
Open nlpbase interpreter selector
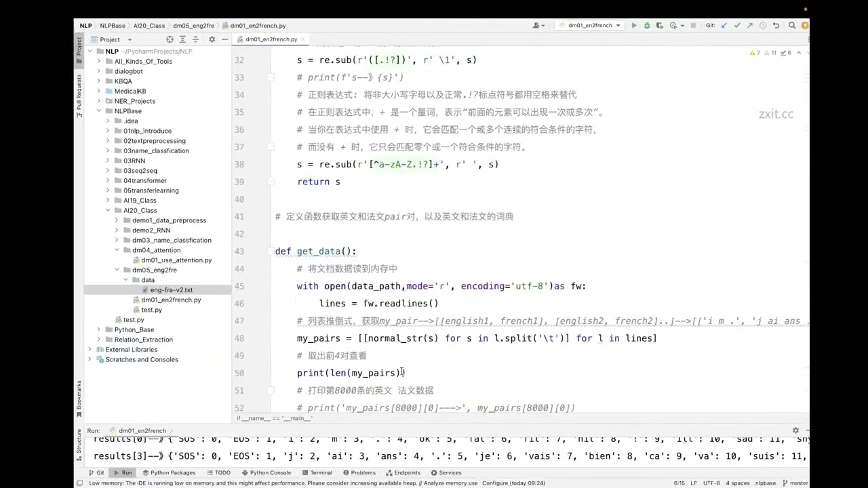(x=766, y=483)
